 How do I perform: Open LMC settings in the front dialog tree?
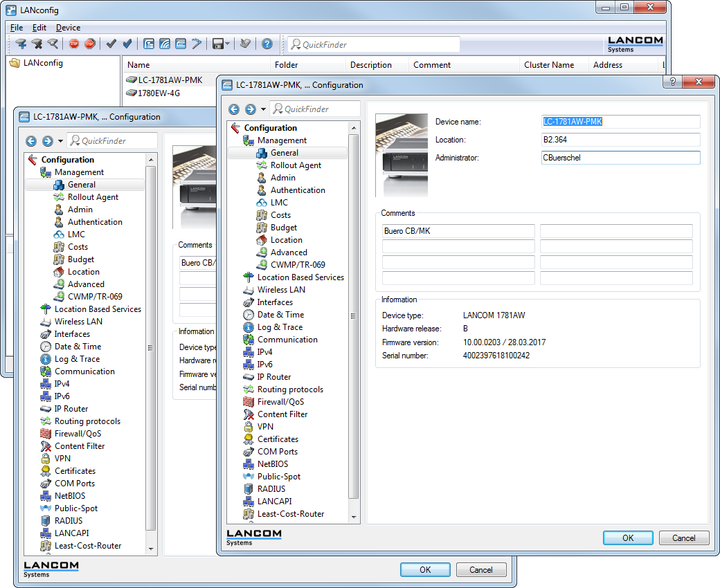[x=280, y=203]
